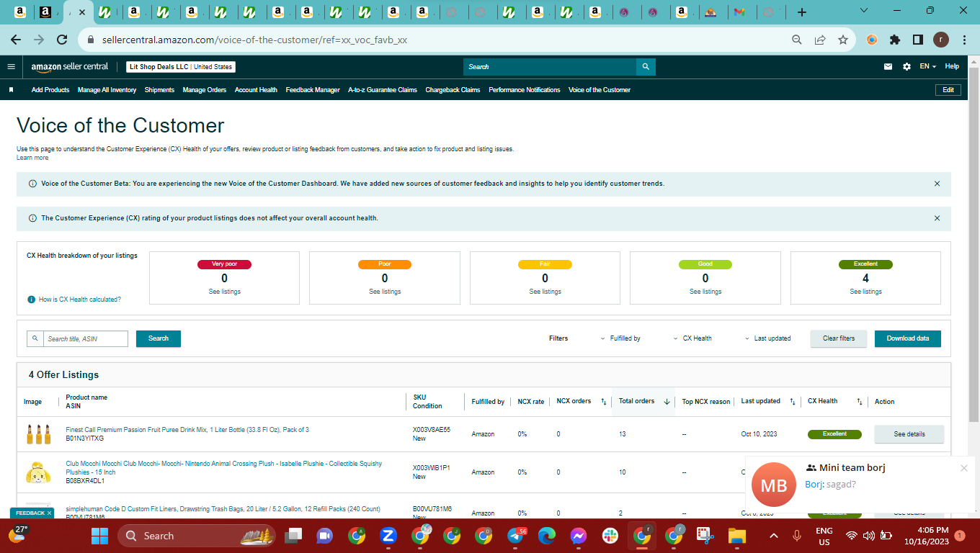Sort listings by NCX orders arrows
This screenshot has width=980, height=553.
click(x=603, y=401)
